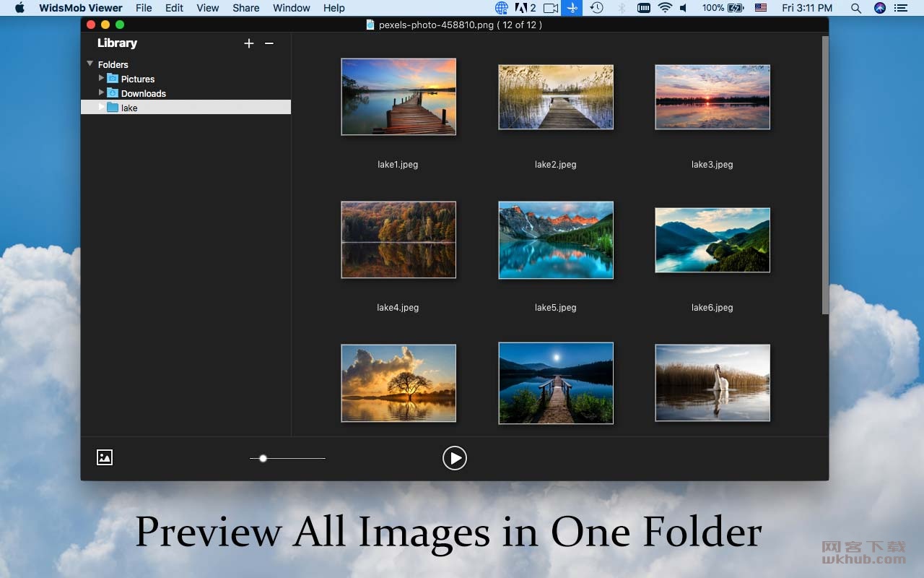The width and height of the screenshot is (924, 578).
Task: Open the Share menu
Action: 246,8
